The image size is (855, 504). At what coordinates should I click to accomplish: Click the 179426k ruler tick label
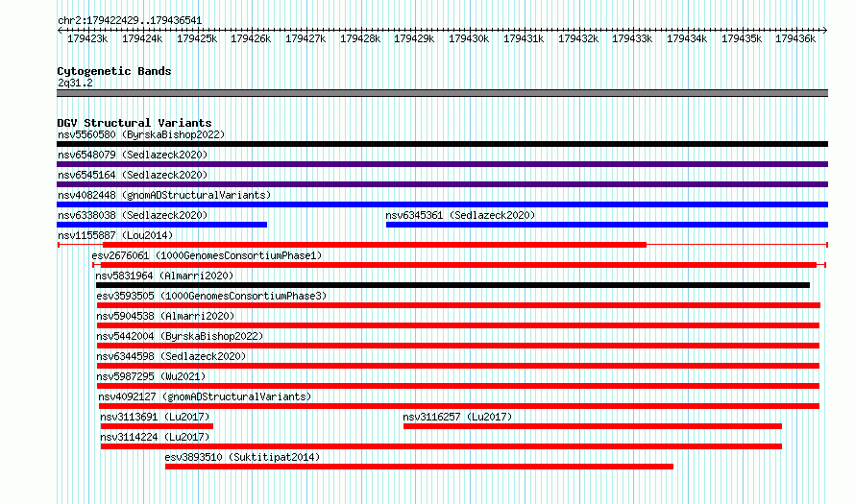coord(251,38)
